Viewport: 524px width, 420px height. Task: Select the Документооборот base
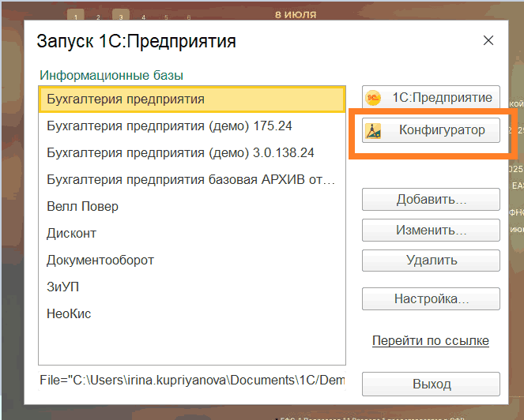point(192,260)
